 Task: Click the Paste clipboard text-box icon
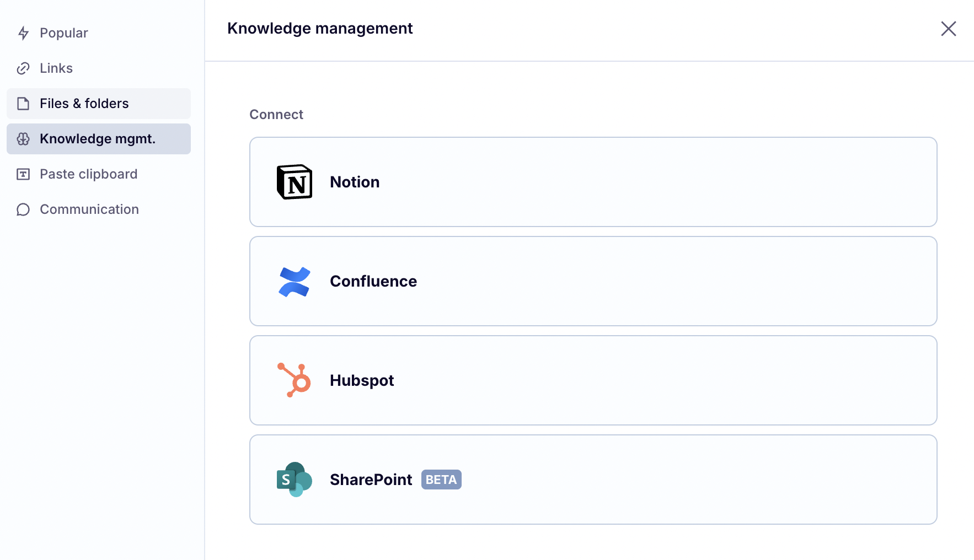(23, 174)
